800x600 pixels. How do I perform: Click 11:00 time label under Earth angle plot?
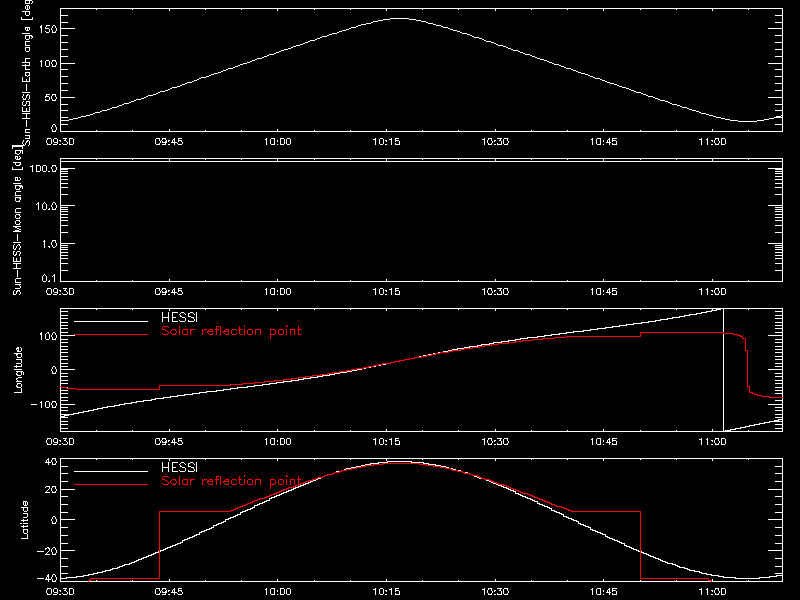pos(712,141)
